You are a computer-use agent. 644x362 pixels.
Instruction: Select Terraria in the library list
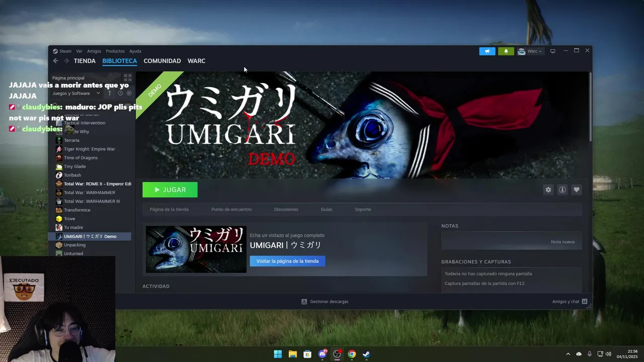pyautogui.click(x=71, y=140)
